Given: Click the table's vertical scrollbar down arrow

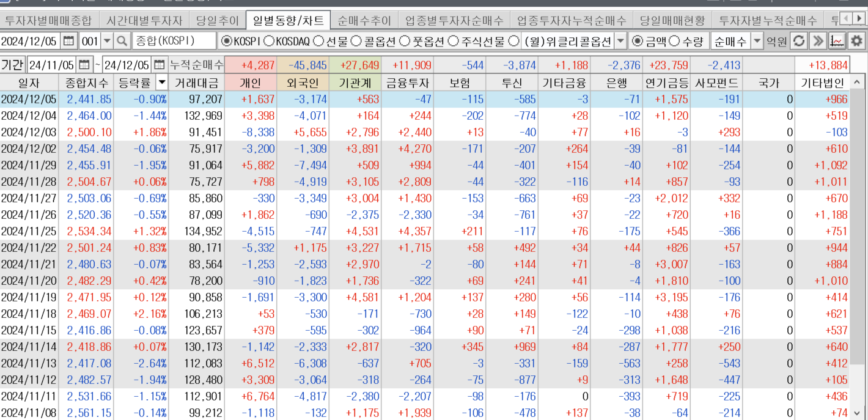Looking at the screenshot, I should click(858, 413).
